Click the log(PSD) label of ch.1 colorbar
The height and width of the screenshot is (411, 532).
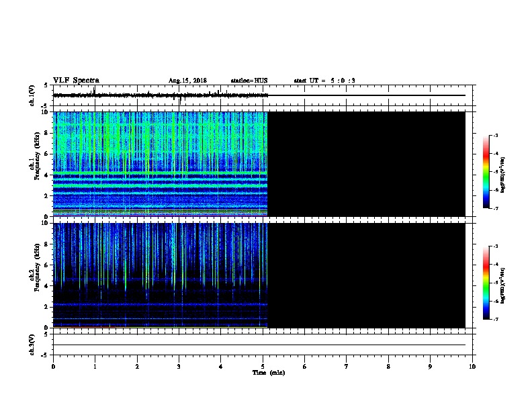point(502,175)
